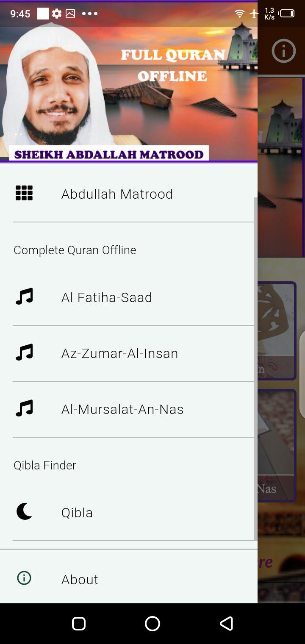
Task: Tap the music note icon for Al Fatiha-Saad
Action: [24, 297]
